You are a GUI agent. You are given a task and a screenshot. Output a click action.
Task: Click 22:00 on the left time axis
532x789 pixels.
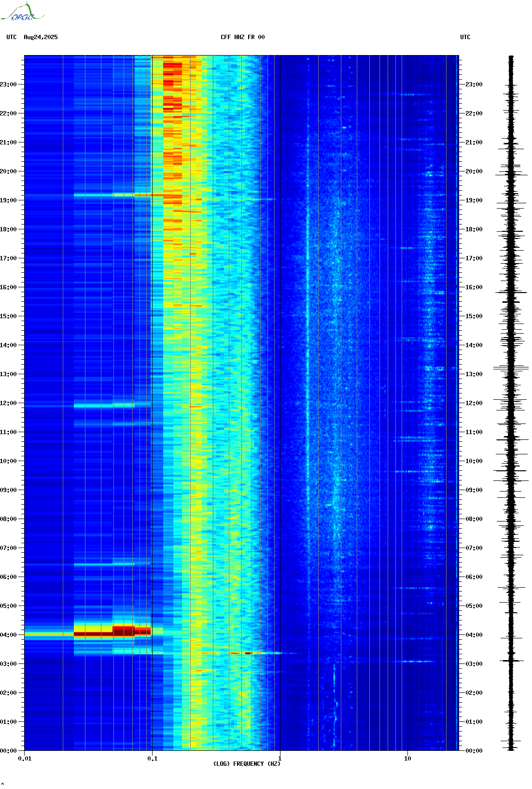(8, 113)
